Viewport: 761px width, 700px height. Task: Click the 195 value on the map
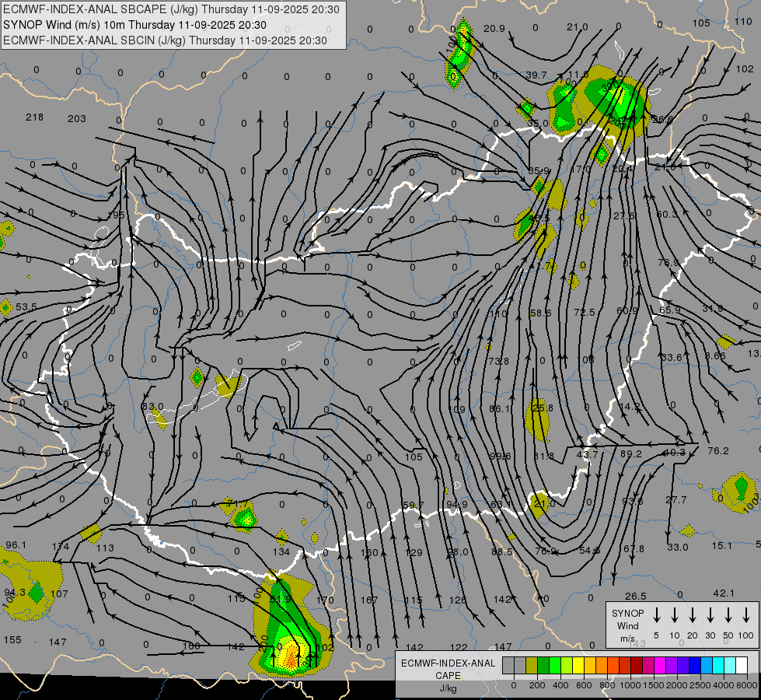click(x=116, y=215)
